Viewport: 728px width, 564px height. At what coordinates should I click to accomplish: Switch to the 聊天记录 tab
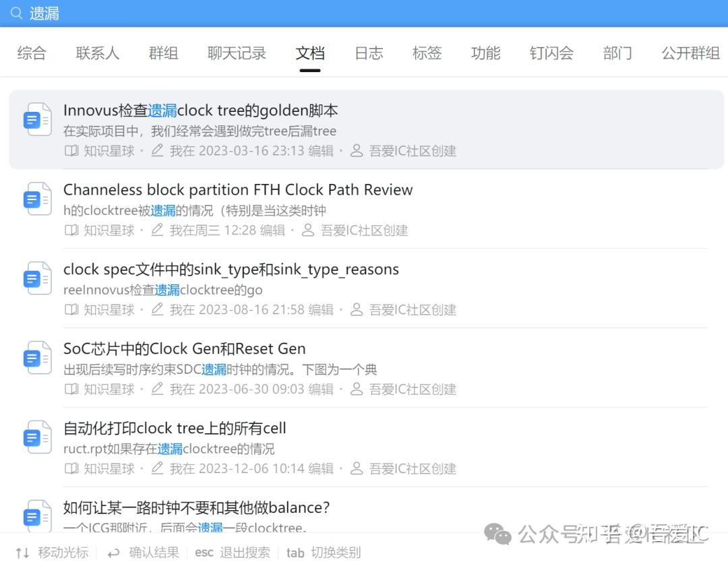tap(237, 53)
